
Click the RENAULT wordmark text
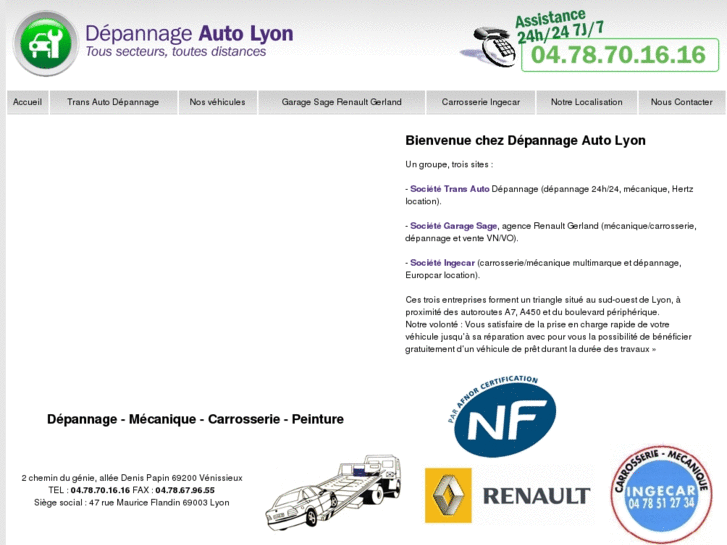[x=536, y=496]
